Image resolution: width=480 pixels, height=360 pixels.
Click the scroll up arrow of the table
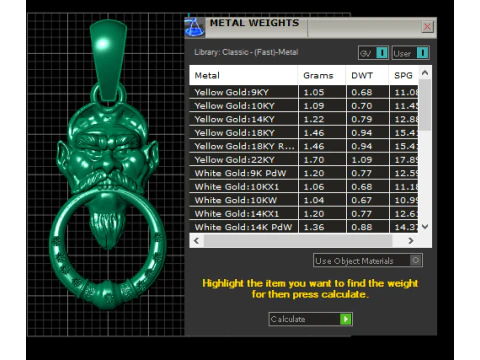point(425,73)
